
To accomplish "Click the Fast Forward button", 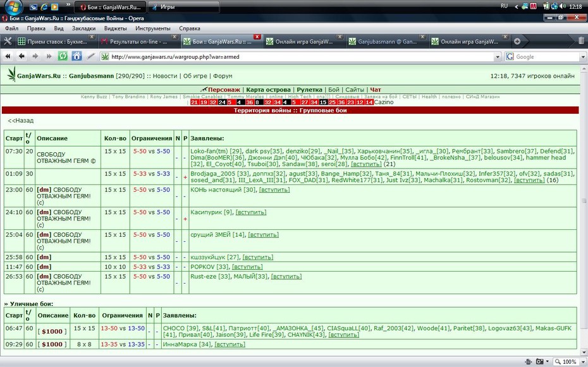I will [x=49, y=56].
